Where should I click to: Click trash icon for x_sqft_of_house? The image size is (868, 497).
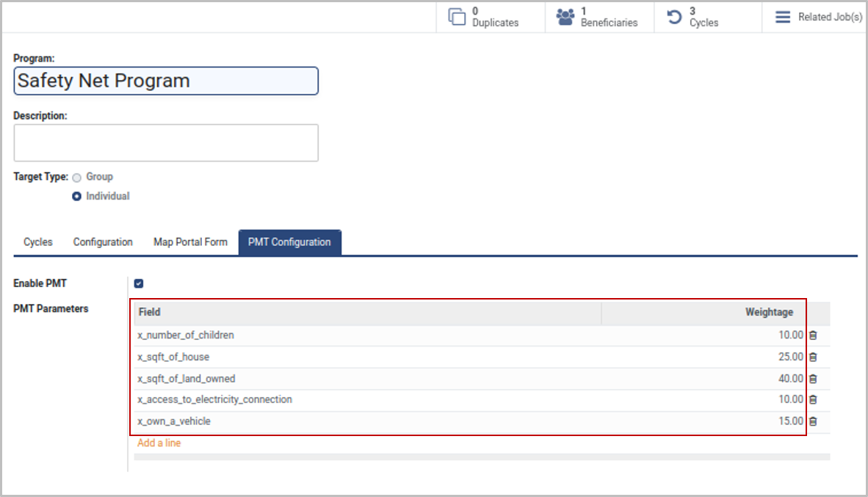(x=813, y=358)
